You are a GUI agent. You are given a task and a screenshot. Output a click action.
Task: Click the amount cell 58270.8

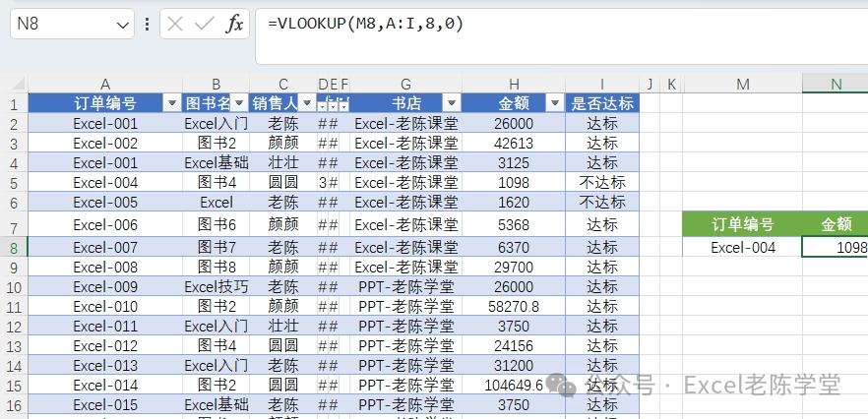pyautogui.click(x=514, y=306)
